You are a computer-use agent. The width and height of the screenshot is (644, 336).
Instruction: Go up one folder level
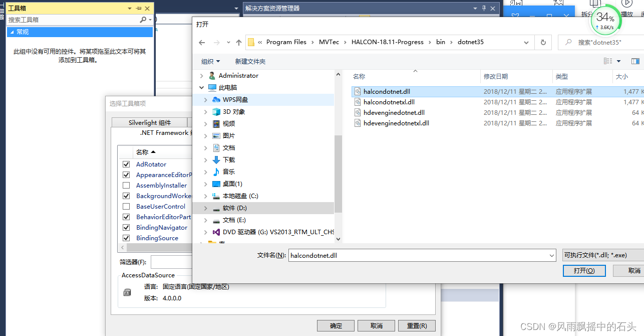(x=239, y=43)
